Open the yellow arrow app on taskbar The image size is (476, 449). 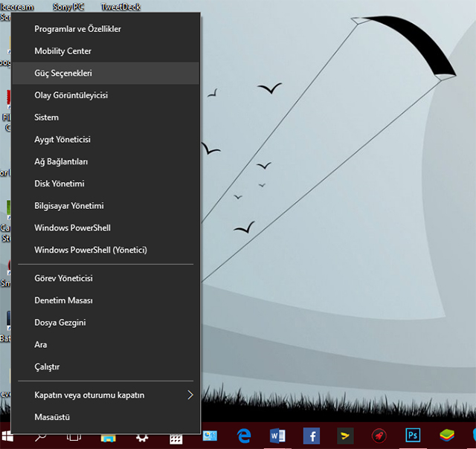tap(345, 436)
